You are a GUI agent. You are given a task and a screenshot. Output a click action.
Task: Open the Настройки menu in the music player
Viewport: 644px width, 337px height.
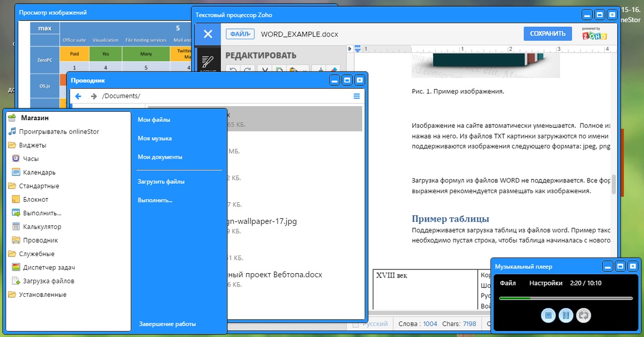coord(546,283)
